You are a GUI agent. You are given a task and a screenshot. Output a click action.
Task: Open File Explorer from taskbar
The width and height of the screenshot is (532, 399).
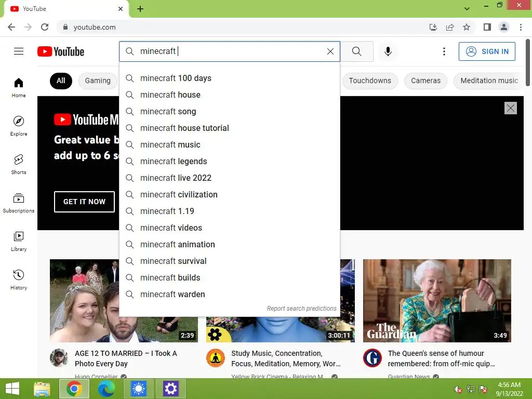point(42,389)
